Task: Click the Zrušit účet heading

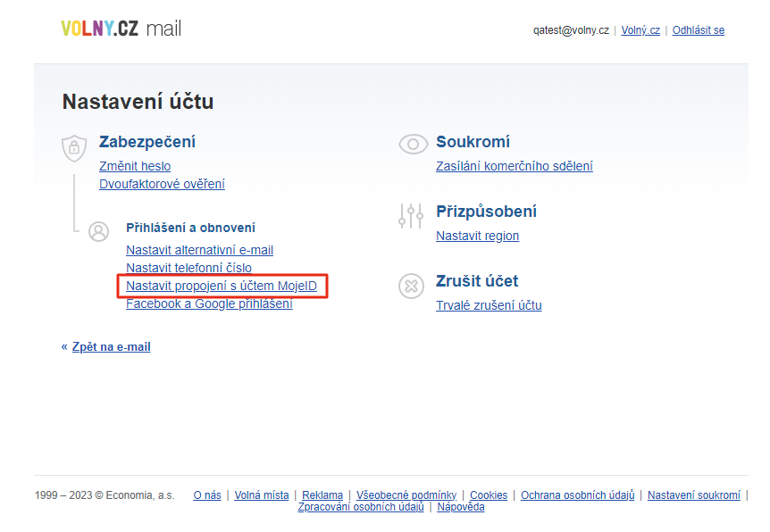Action: (x=477, y=281)
